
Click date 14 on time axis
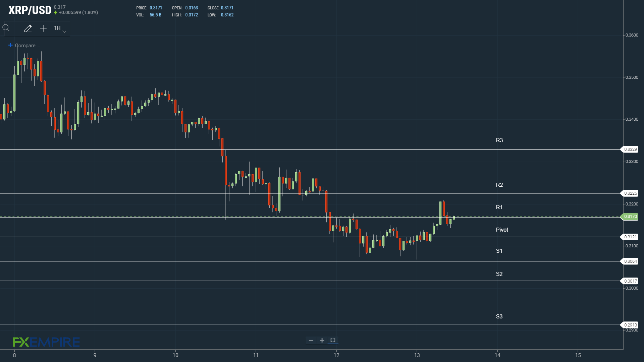click(497, 355)
